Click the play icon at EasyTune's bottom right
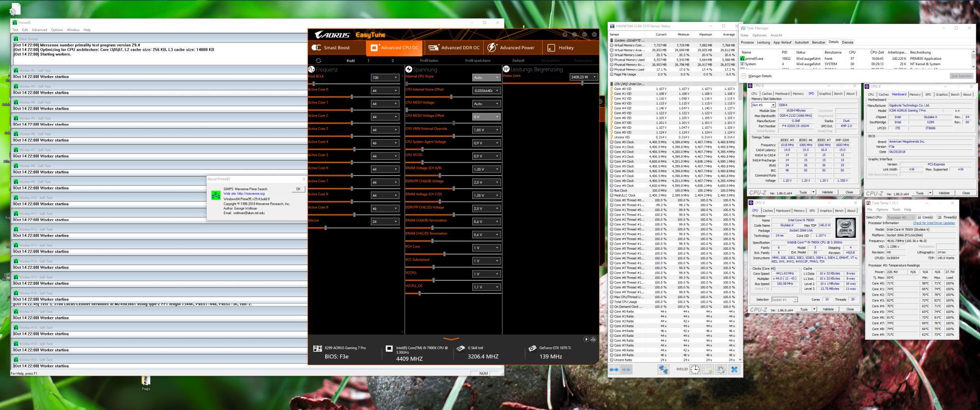Image resolution: width=980 pixels, height=410 pixels. [586, 339]
